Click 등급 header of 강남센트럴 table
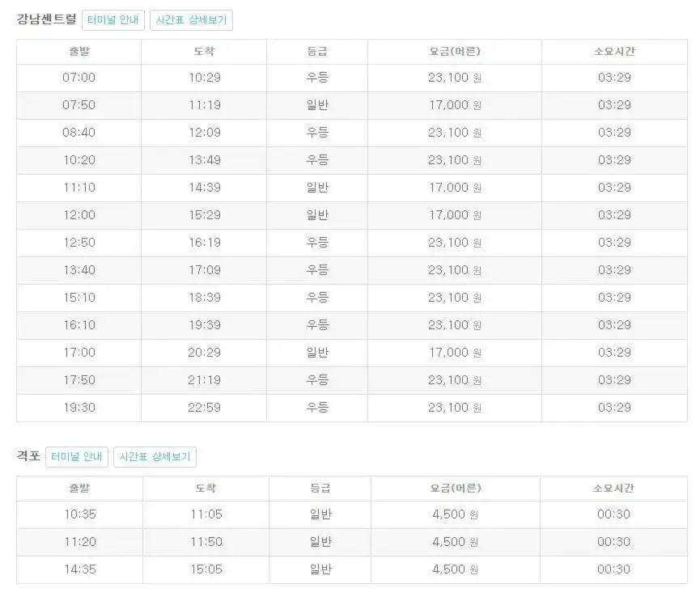Screen dimensions: 700x601 pyautogui.click(x=317, y=52)
